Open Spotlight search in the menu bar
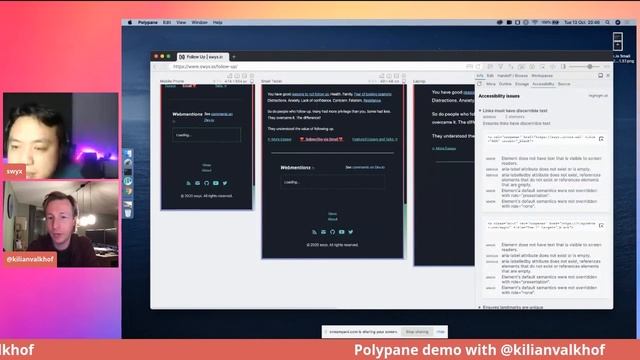Screen dimensions: 640x360 pyautogui.click(x=607, y=22)
